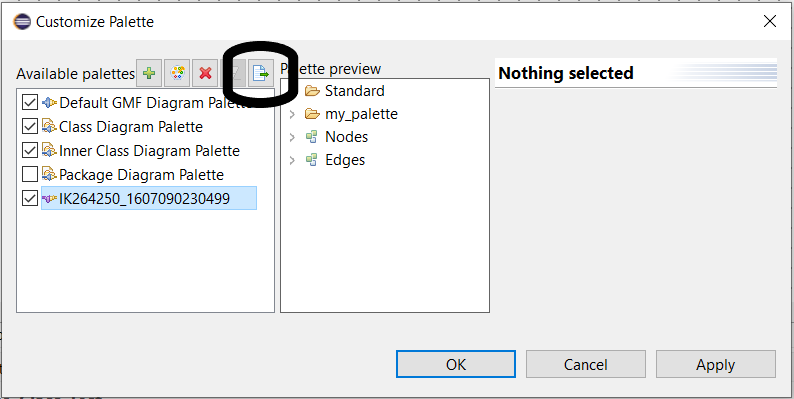Click the my_palette folder icon

[312, 114]
